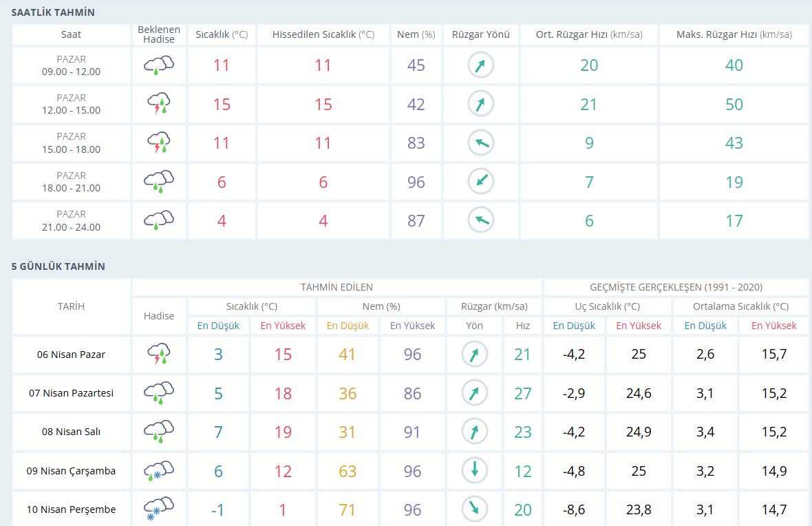Select the wind direction arrow for 15.00 - 18.00
This screenshot has height=526, width=812.
(x=481, y=143)
